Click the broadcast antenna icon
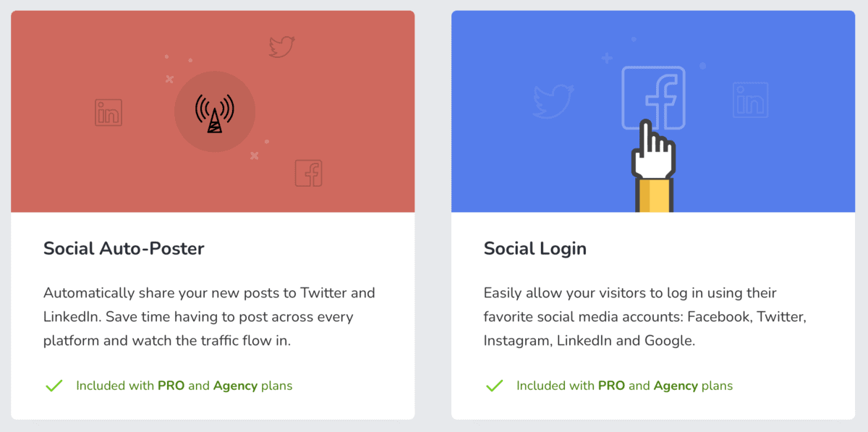The image size is (868, 432). point(215,111)
